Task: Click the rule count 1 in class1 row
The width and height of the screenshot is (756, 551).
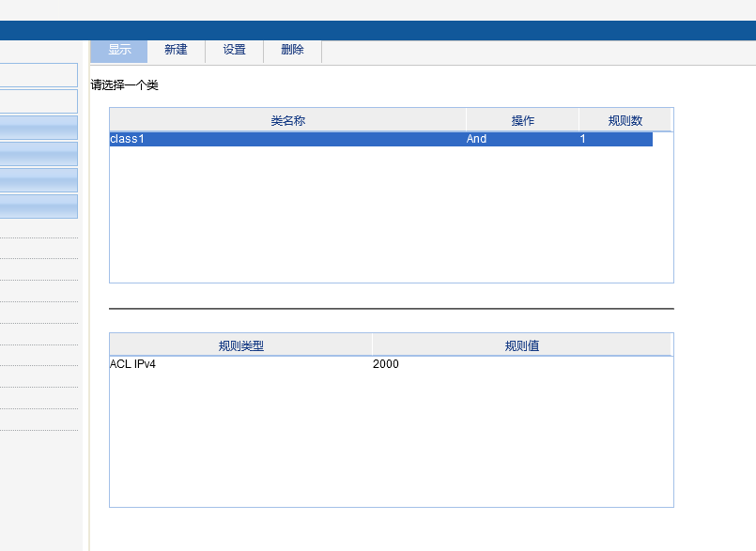Action: click(582, 139)
